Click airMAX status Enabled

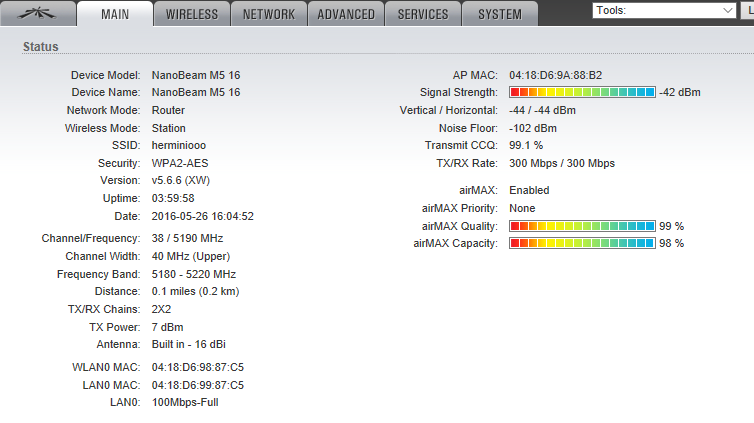point(529,190)
